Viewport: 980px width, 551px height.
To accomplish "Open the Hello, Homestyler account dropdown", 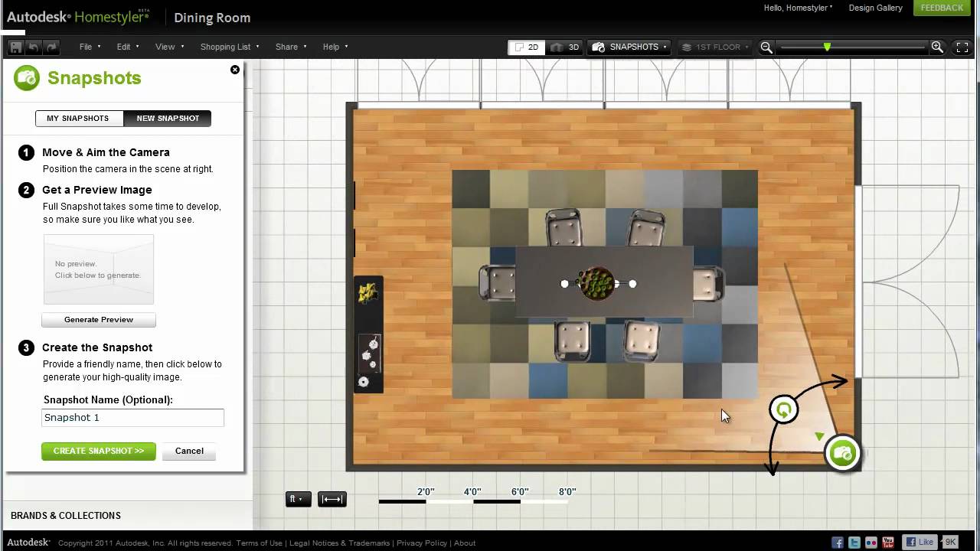I will pos(799,8).
